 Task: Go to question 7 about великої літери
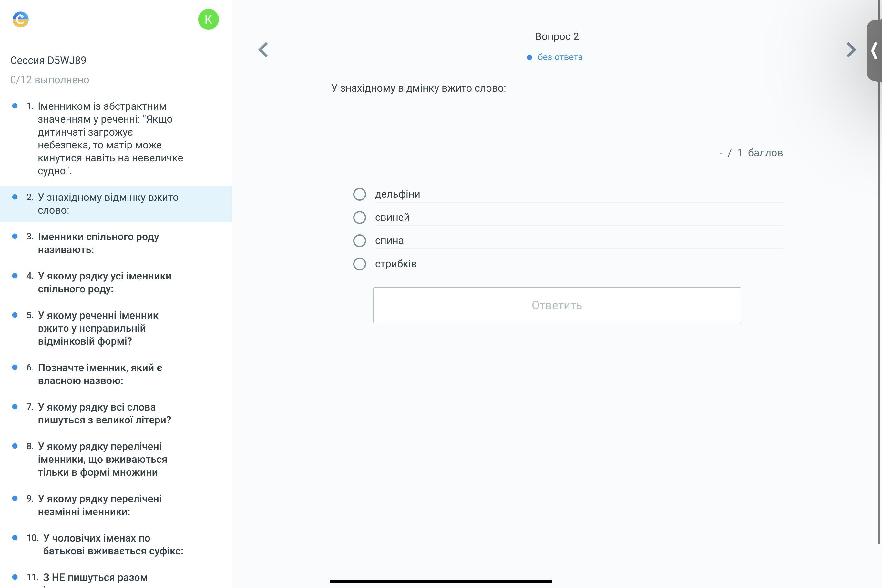coord(104,413)
